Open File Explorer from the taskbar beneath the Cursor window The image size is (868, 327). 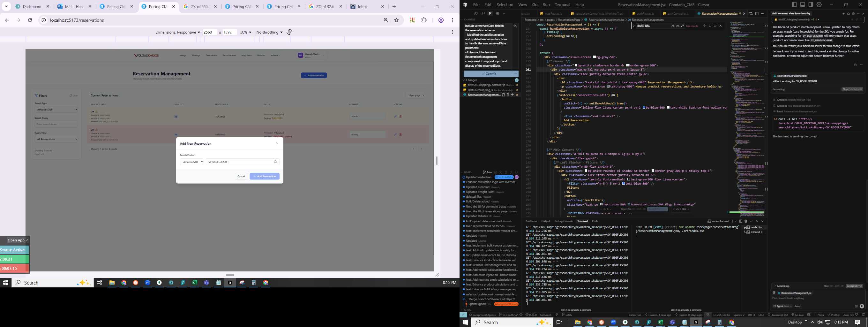(x=578, y=322)
